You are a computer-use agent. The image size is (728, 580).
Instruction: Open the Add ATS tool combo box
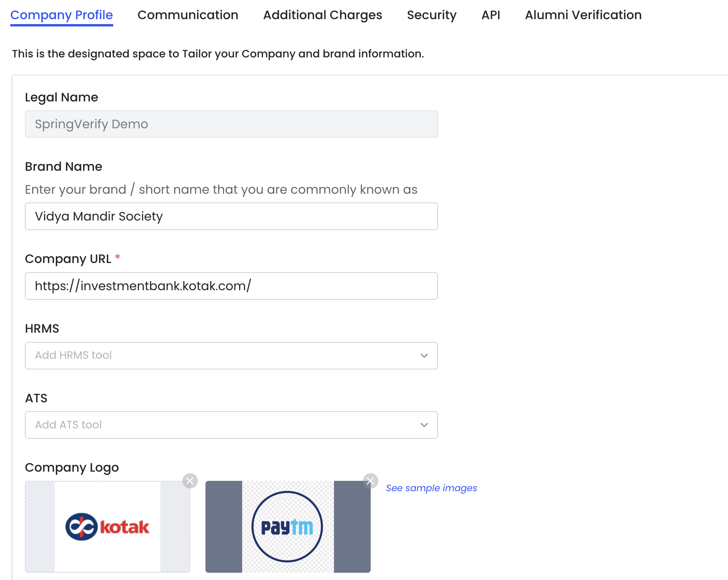(222, 425)
